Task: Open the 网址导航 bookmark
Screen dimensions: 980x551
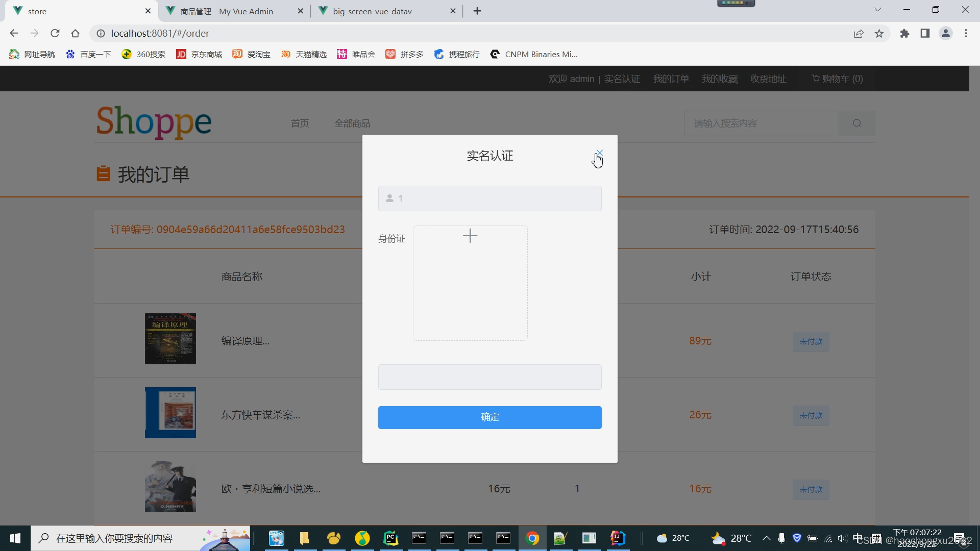Action: [32, 54]
